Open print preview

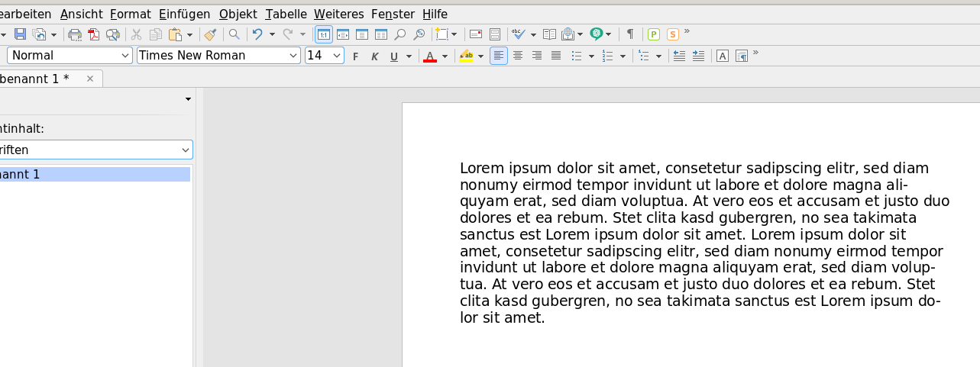tap(113, 34)
